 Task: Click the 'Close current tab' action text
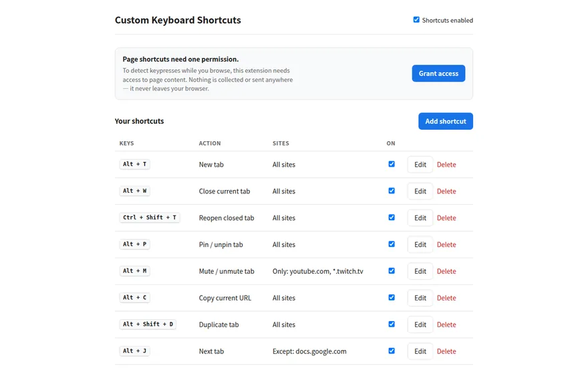coord(225,191)
